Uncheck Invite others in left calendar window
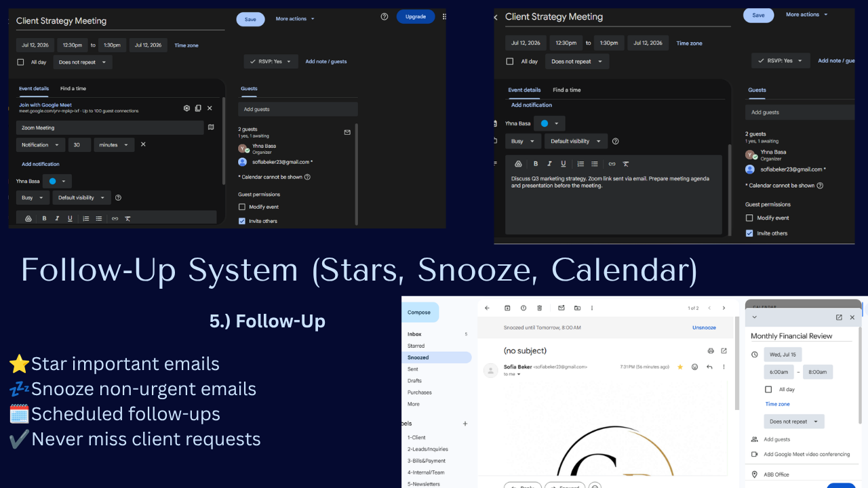868x488 pixels. pos(242,221)
